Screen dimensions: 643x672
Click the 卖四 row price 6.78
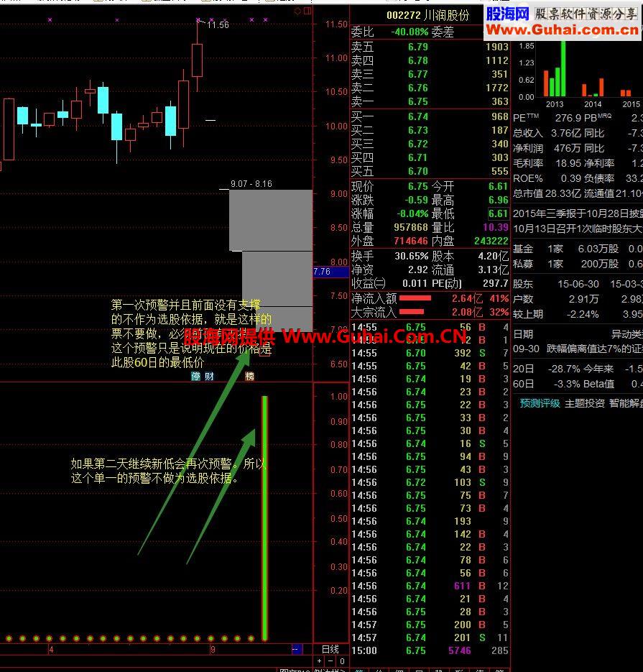point(417,60)
